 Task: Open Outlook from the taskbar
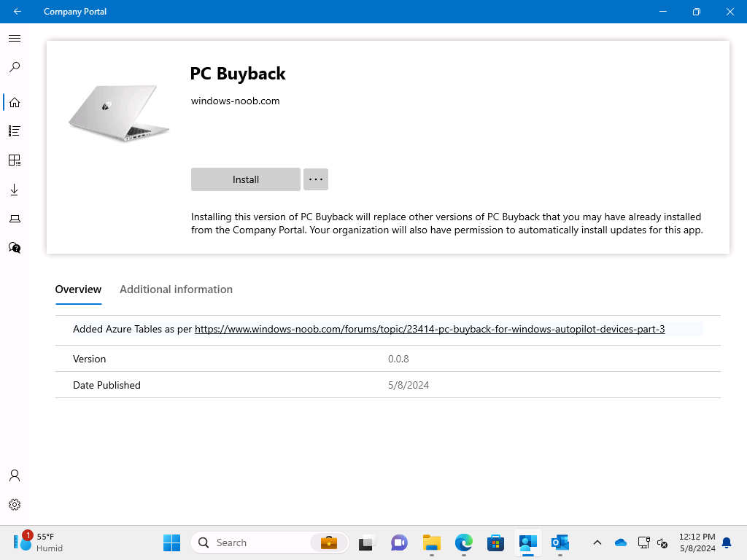(x=560, y=542)
